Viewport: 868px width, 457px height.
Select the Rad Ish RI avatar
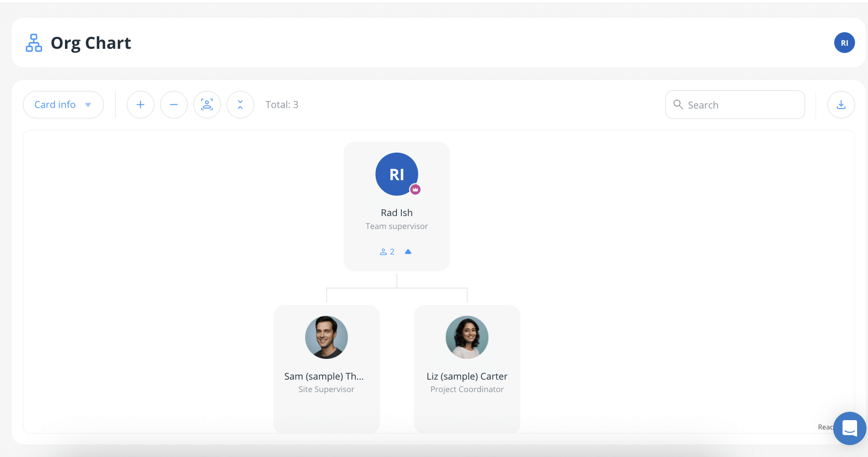[397, 174]
